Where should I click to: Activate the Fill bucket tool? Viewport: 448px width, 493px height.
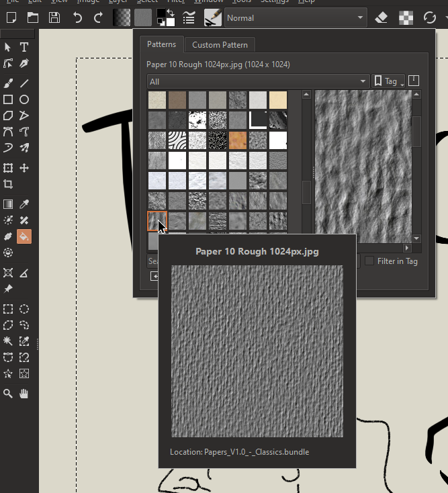click(24, 236)
